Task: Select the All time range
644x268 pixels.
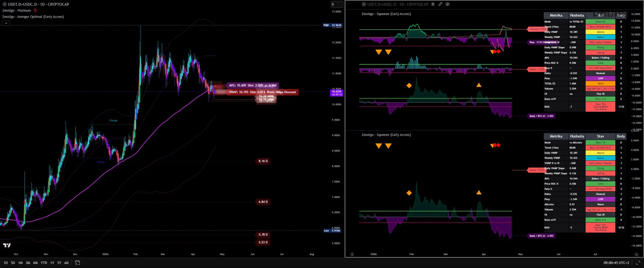Action: point(66,263)
